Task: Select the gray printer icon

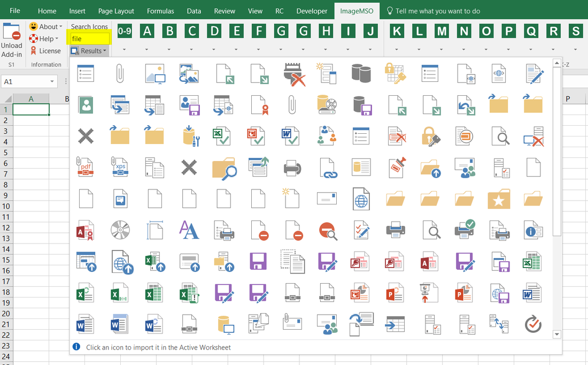Action: (293, 168)
